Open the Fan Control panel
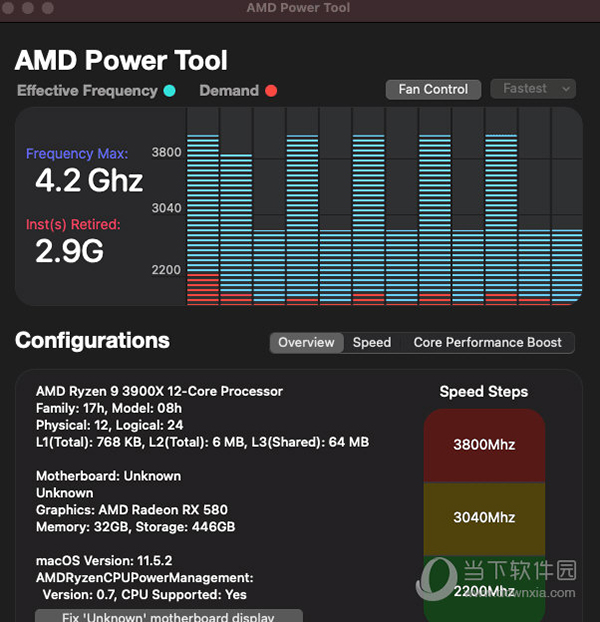Screen dimensions: 600x622 pos(433,89)
